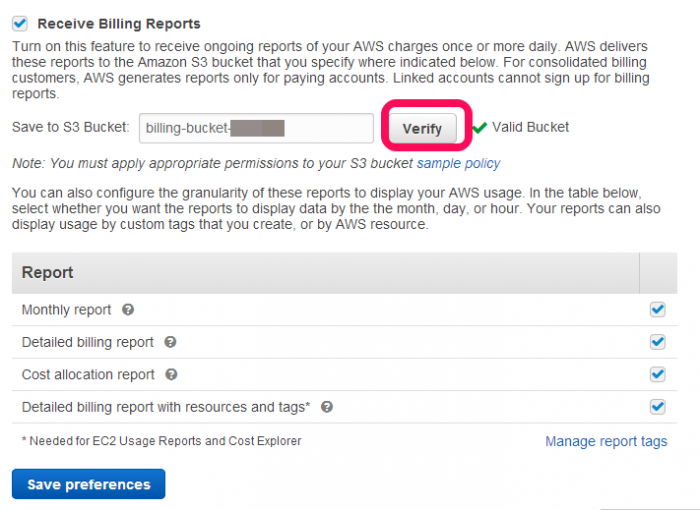700x510 pixels.
Task: Open the Manage report tags link
Action: pos(606,441)
